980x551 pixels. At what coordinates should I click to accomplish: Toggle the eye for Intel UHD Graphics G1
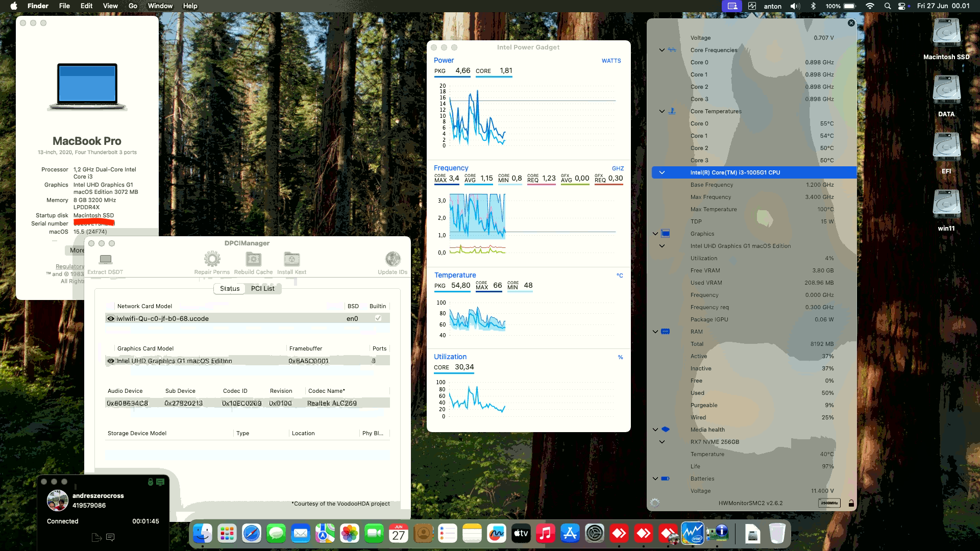110,360
